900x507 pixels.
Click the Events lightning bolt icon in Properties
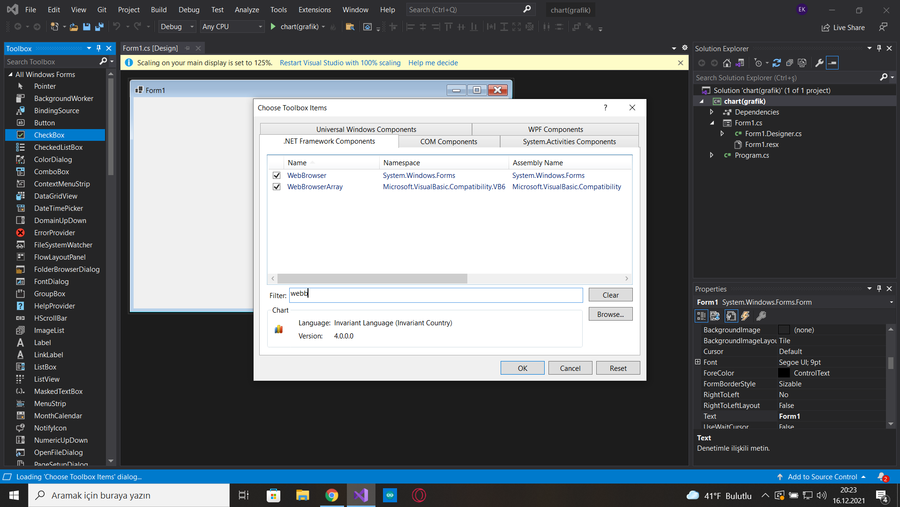click(x=745, y=316)
